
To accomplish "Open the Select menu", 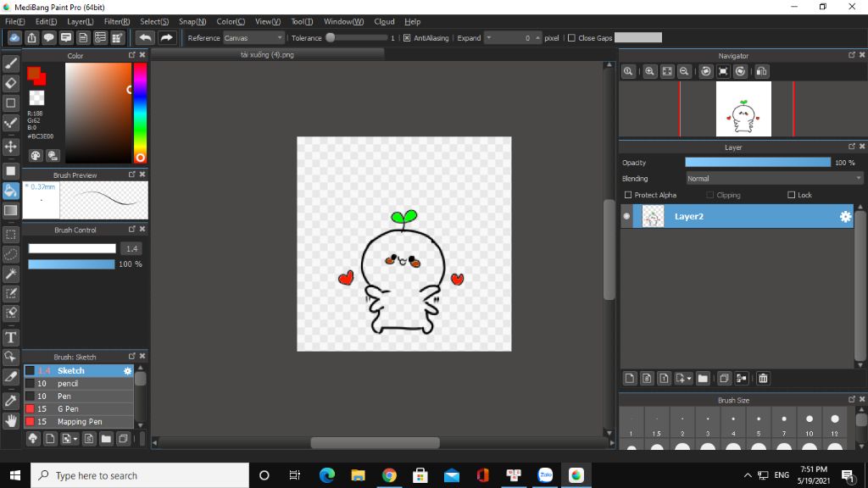I will [x=154, y=21].
